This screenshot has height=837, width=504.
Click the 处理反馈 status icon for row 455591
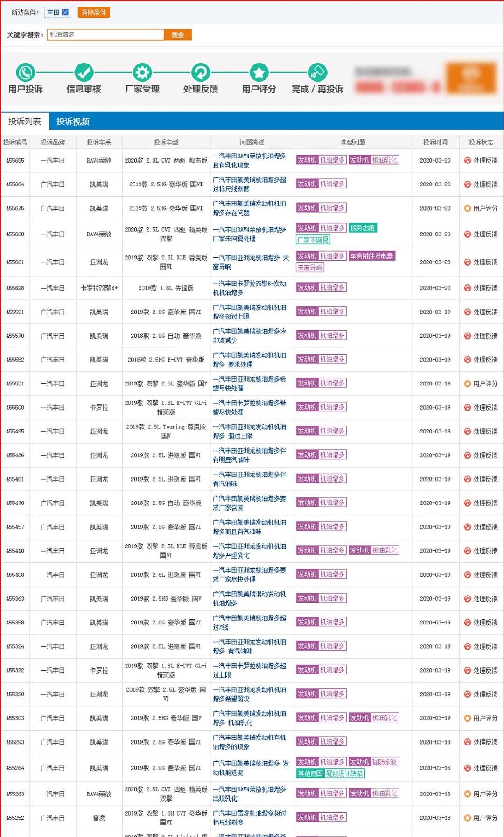(x=467, y=312)
